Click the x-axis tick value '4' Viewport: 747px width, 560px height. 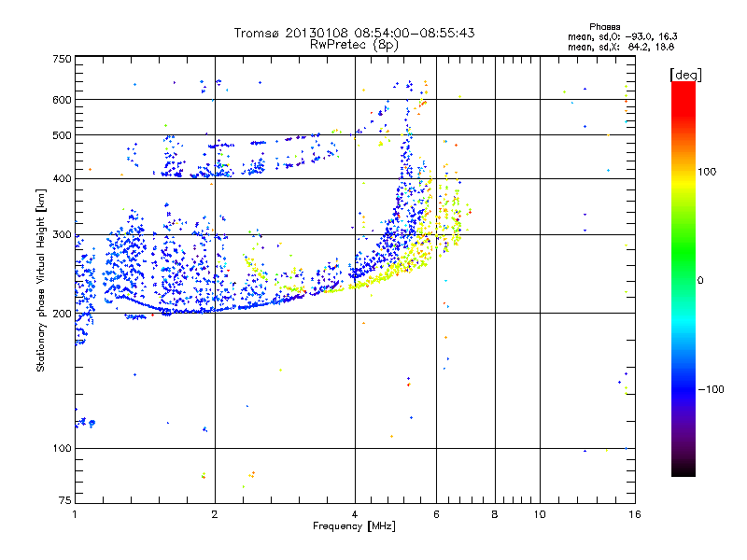[355, 514]
